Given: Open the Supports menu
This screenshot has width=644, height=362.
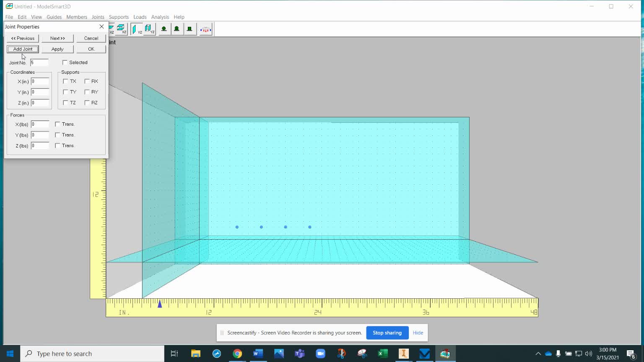Looking at the screenshot, I should 119,17.
